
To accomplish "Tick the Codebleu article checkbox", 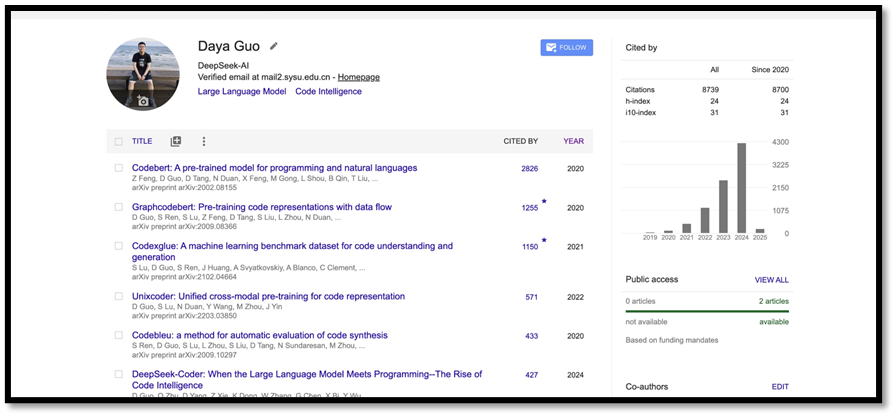I will pyautogui.click(x=118, y=336).
